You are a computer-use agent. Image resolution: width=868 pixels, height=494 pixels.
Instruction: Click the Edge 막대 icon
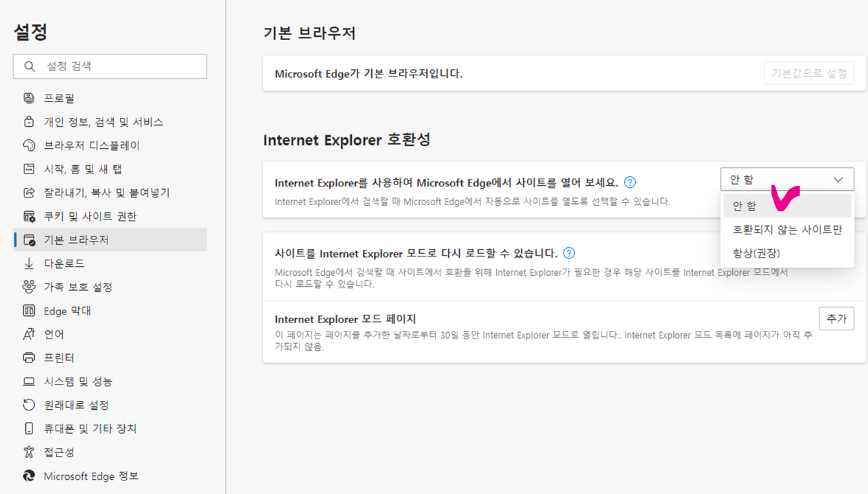(x=28, y=311)
